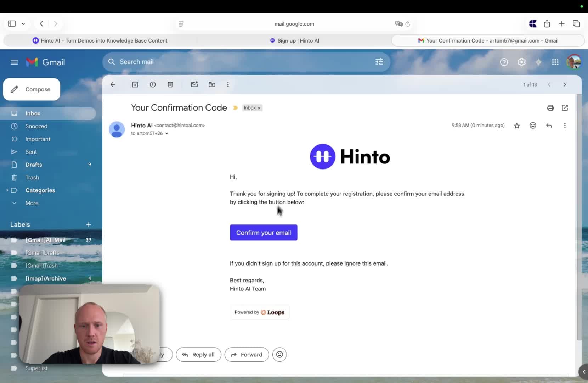588x383 pixels.
Task: Compose a new email
Action: [32, 89]
